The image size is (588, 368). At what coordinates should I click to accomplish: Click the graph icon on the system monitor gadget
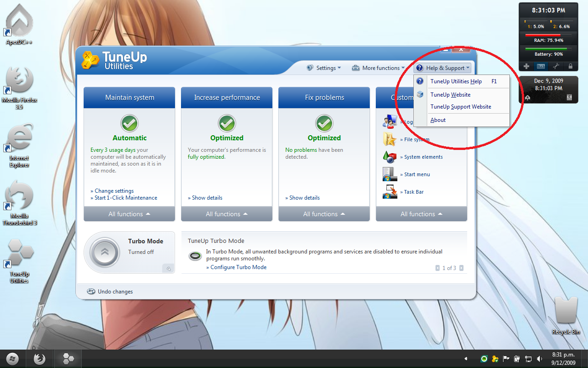(542, 66)
